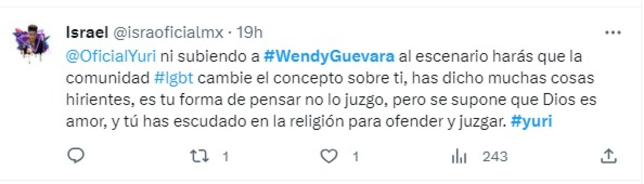Click the retweet count number 1

pyautogui.click(x=226, y=156)
